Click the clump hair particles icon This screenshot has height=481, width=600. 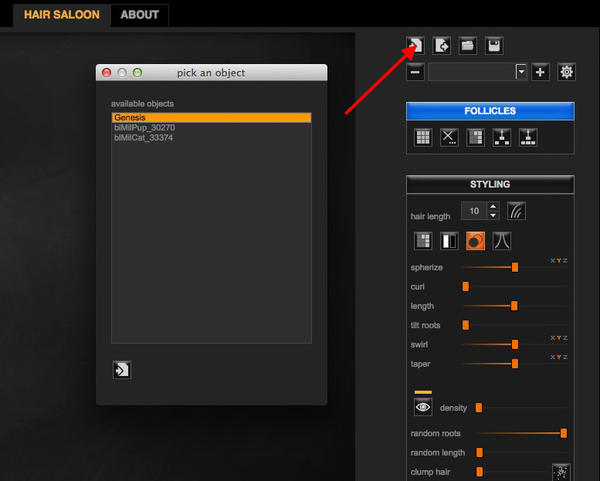[x=561, y=472]
